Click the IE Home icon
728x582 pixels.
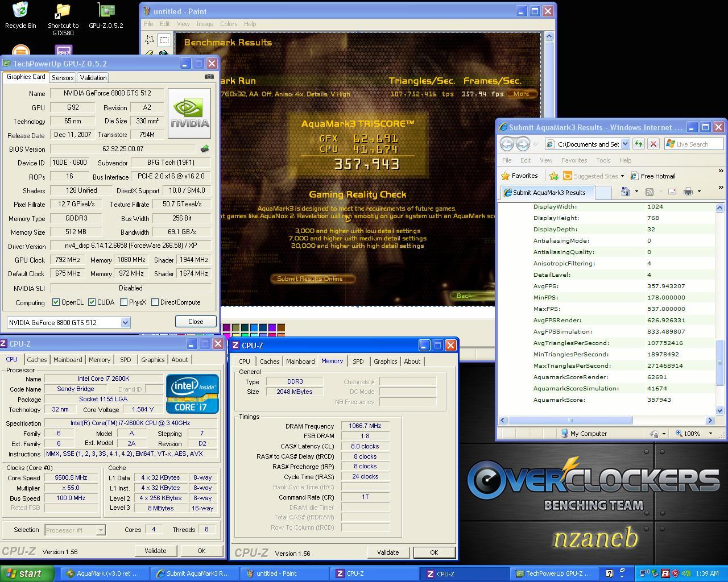click(x=625, y=192)
